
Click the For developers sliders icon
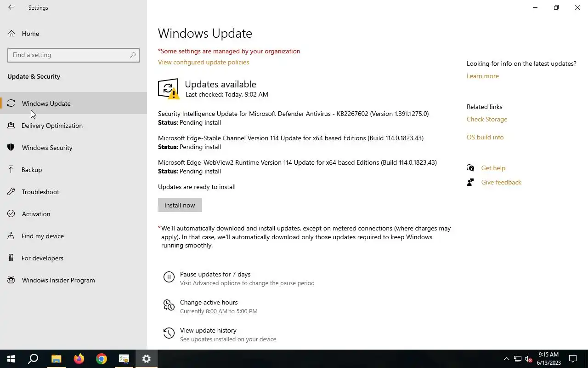tap(11, 258)
